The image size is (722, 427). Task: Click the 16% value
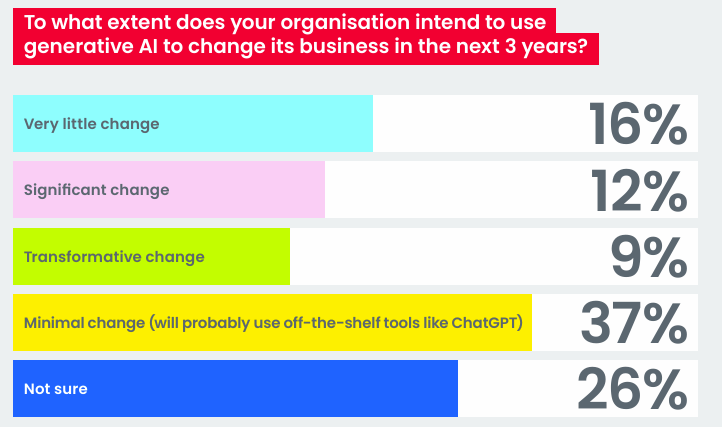point(638,124)
